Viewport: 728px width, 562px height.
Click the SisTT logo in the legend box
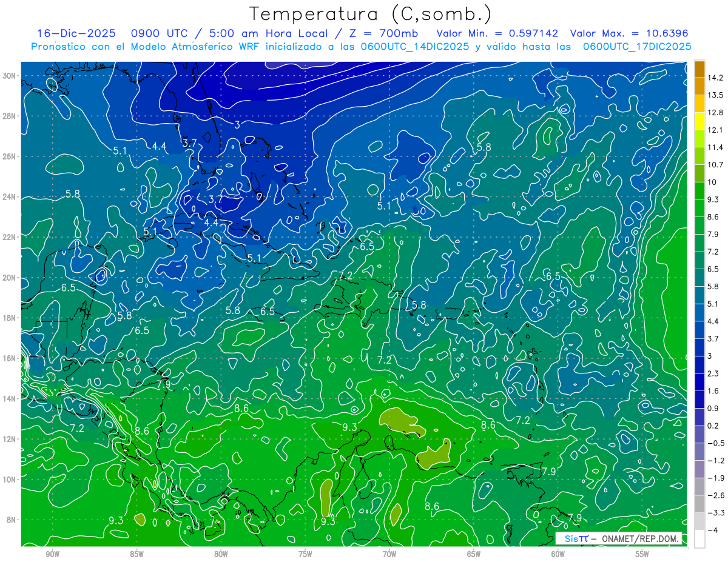tap(576, 539)
